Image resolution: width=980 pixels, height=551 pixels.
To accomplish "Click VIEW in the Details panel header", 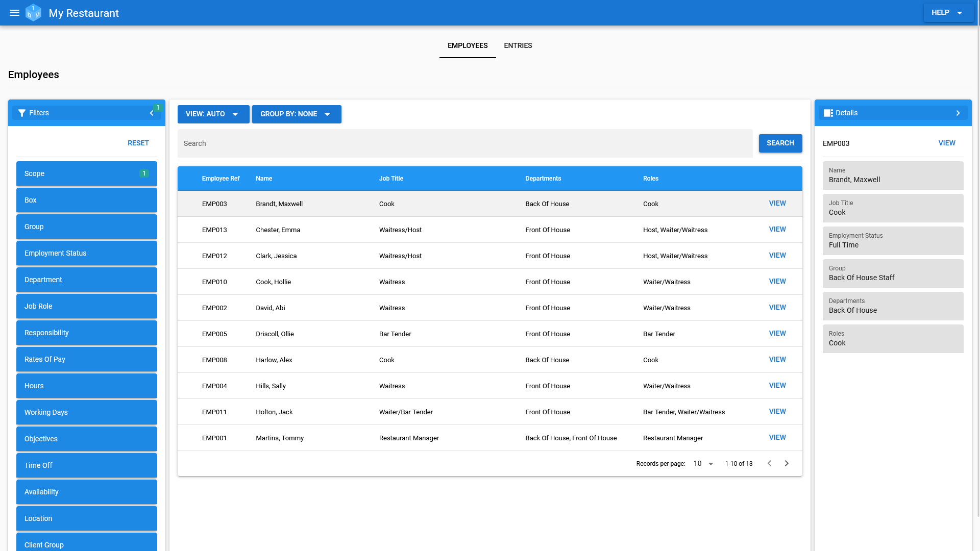I will 947,143.
